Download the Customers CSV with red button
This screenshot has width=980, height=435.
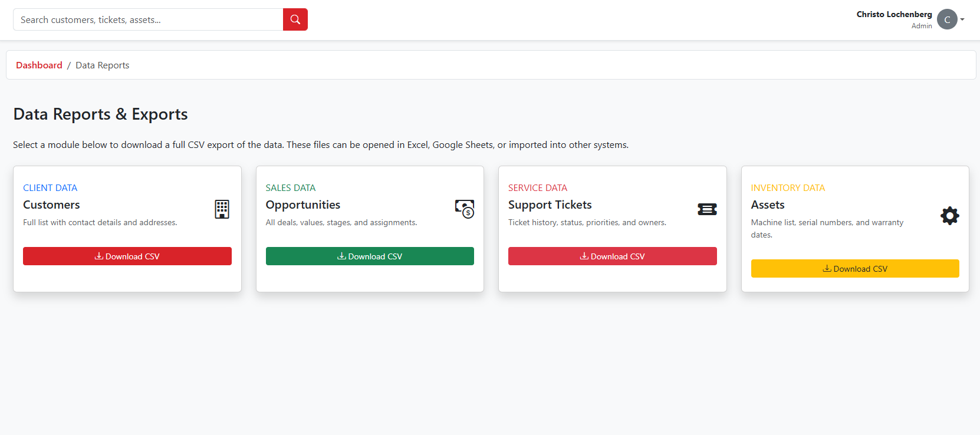[x=127, y=256]
